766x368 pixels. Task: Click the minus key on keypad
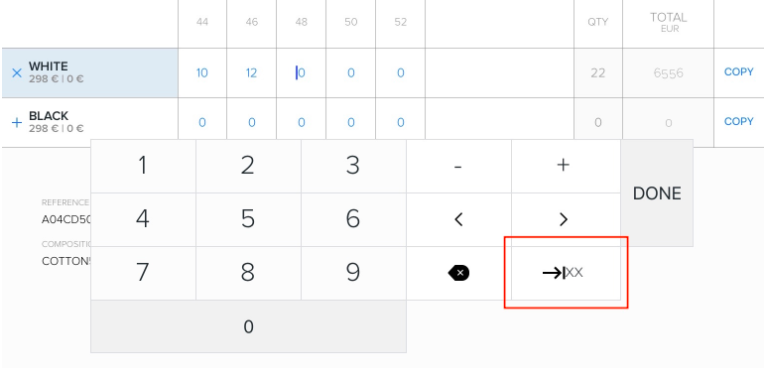tap(458, 166)
